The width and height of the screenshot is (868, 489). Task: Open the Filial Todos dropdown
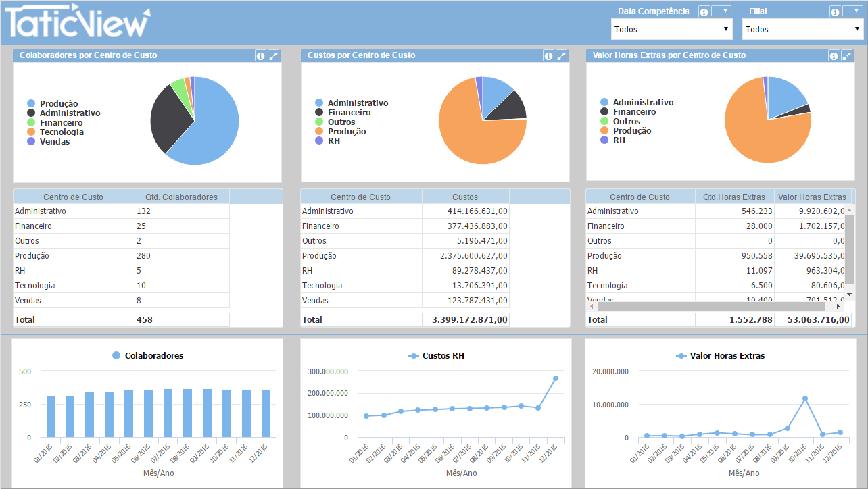coord(803,29)
